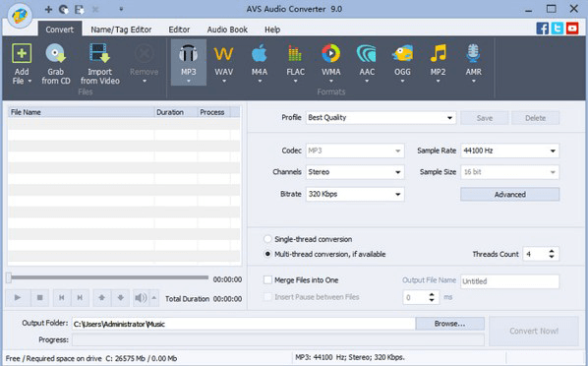Open the Twitter link icon
The width and height of the screenshot is (588, 366).
558,29
